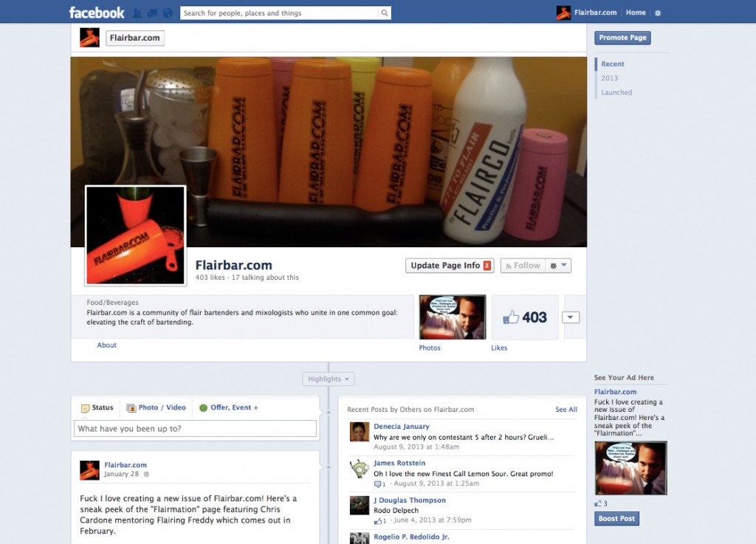Open Rogelio P. Bedolido Jr. name link
The image size is (756, 544).
point(411,537)
